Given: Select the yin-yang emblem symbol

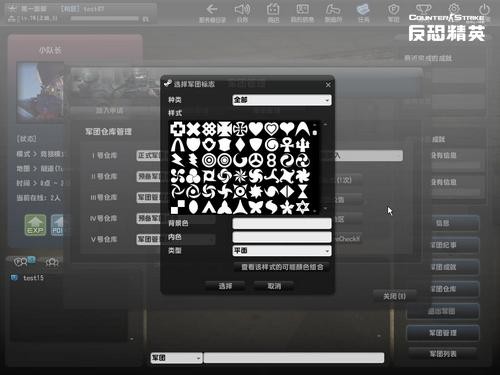Looking at the screenshot, I should (x=287, y=160).
